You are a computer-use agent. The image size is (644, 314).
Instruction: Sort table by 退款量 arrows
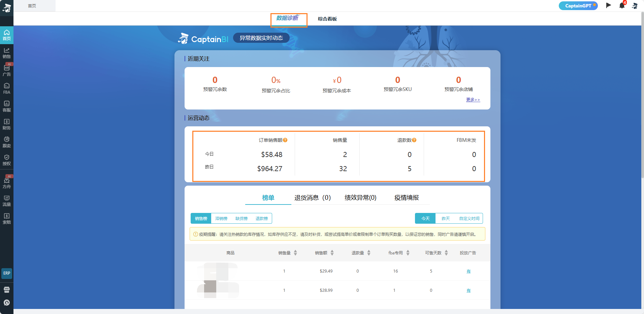369,253
